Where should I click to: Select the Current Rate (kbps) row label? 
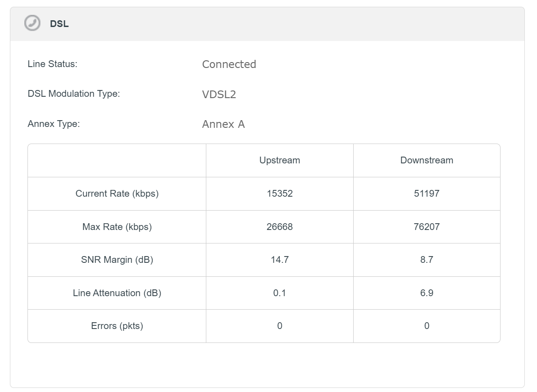click(x=117, y=194)
